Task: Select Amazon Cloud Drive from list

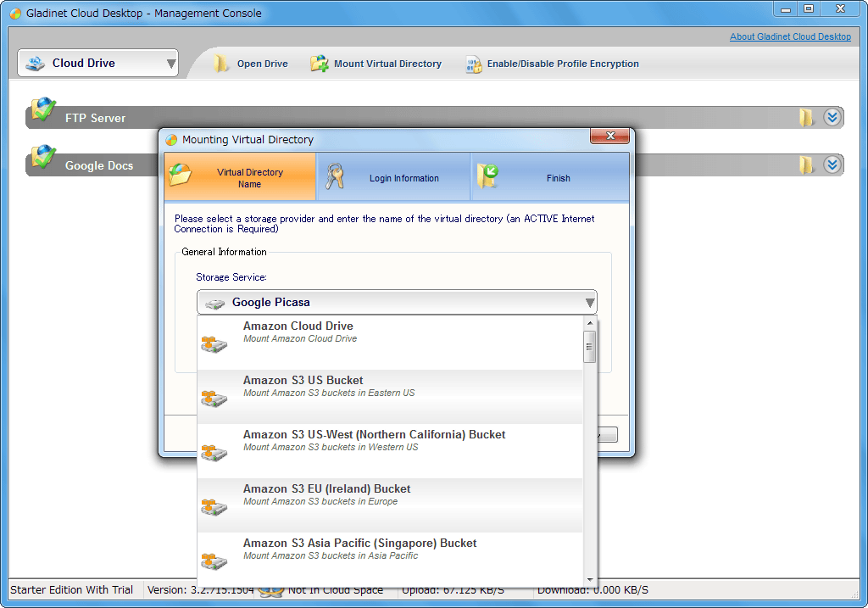Action: pos(390,343)
